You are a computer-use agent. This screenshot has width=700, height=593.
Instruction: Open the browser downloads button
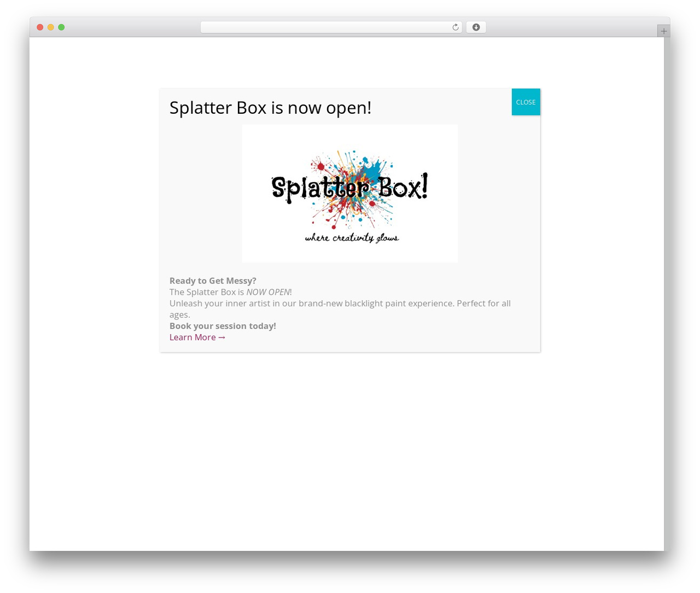476,27
